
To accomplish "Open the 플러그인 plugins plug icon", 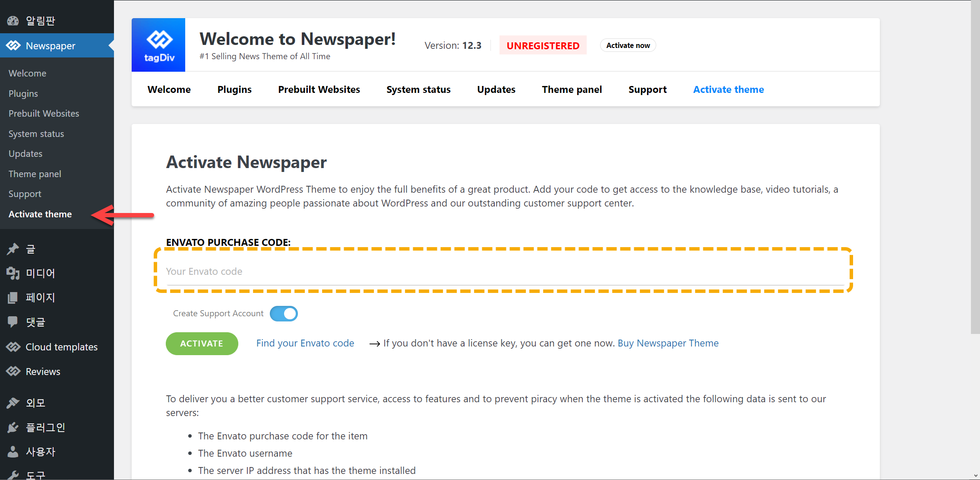I will pyautogui.click(x=13, y=427).
